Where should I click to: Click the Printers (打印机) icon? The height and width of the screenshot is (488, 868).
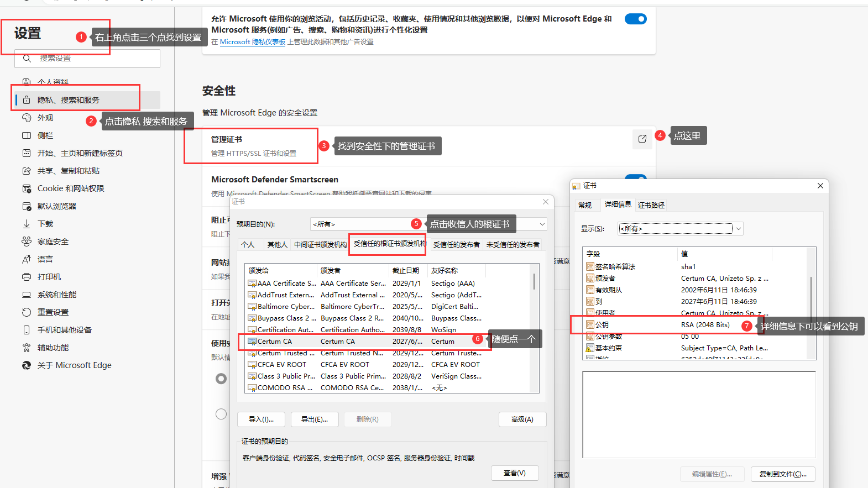tap(27, 277)
